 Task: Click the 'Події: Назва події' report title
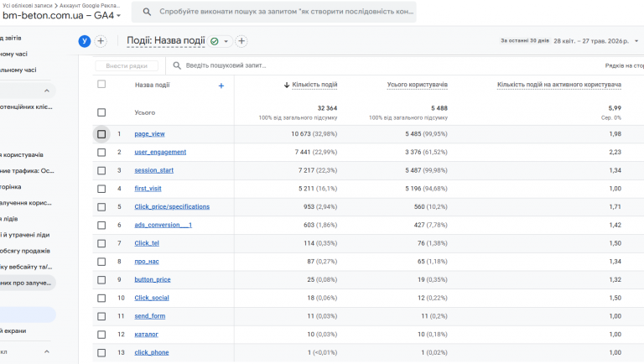click(x=166, y=40)
